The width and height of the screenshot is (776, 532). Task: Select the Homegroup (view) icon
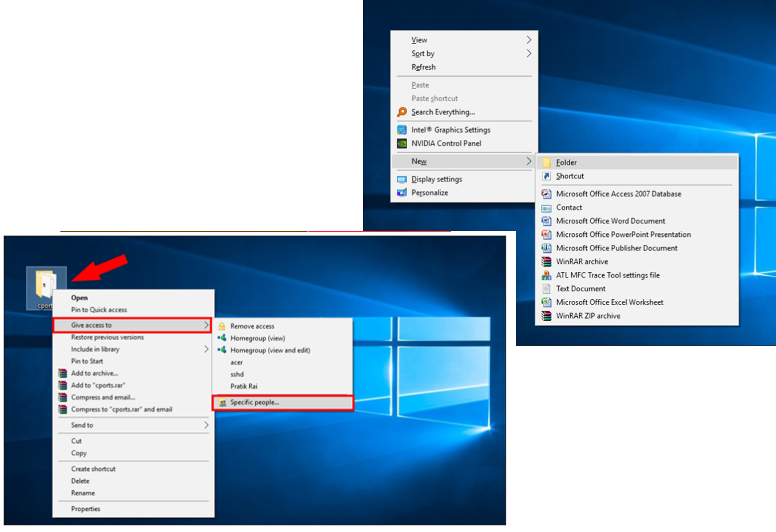(x=223, y=338)
